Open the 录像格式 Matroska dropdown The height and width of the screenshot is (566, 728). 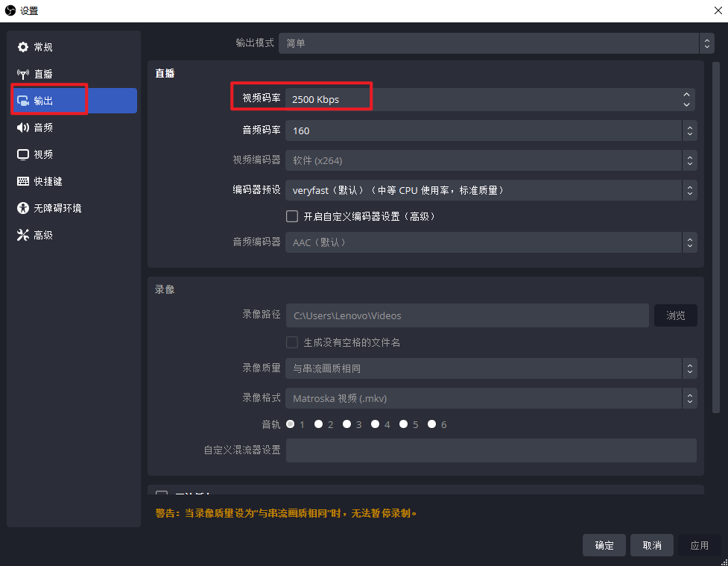coord(491,398)
